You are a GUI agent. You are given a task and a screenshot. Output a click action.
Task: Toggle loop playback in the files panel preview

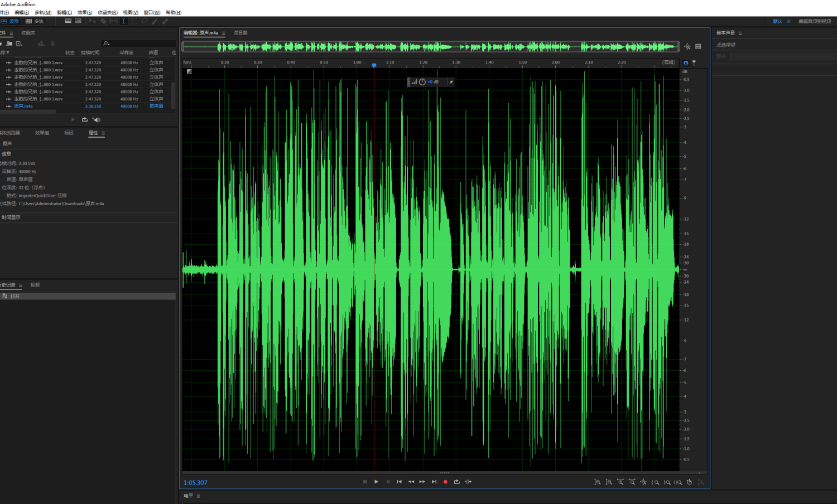tap(85, 120)
